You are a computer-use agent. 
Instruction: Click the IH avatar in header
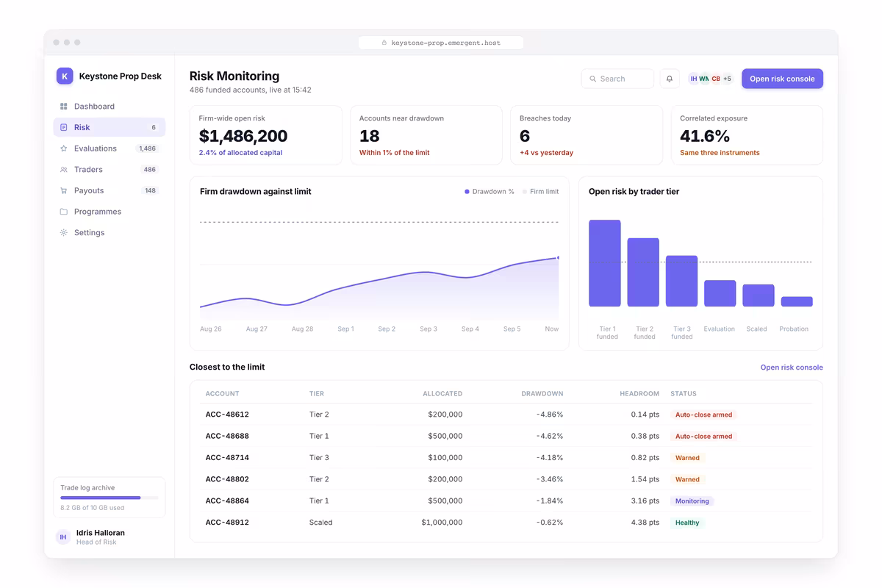694,79
